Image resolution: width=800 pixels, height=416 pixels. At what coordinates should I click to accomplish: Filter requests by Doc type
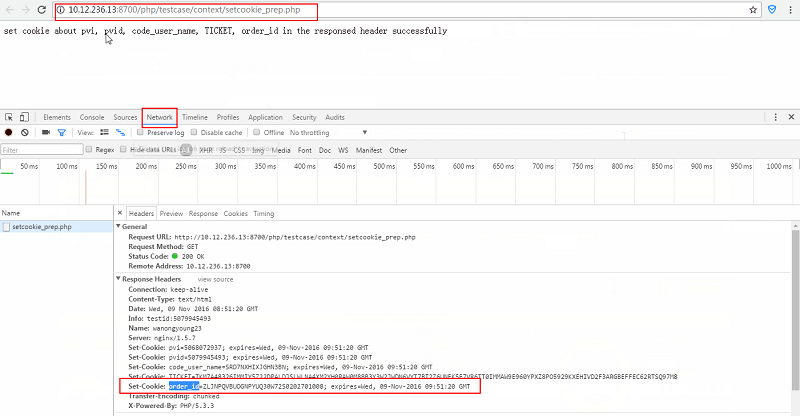(x=325, y=150)
